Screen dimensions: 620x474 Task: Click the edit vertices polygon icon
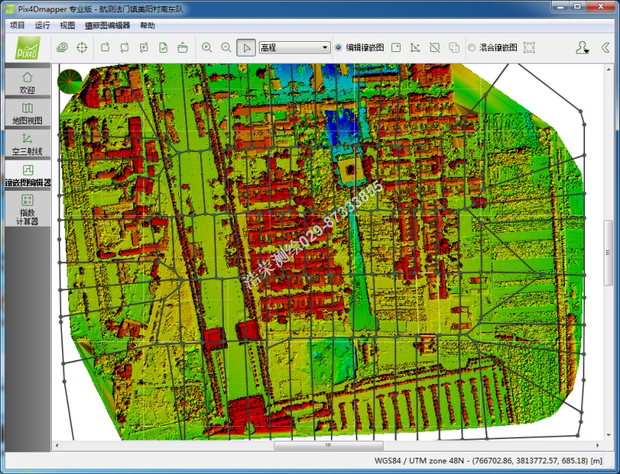click(x=415, y=48)
